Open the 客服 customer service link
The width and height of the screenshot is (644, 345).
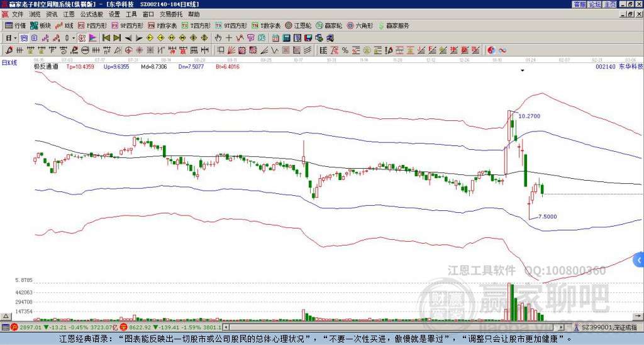coord(579,4)
